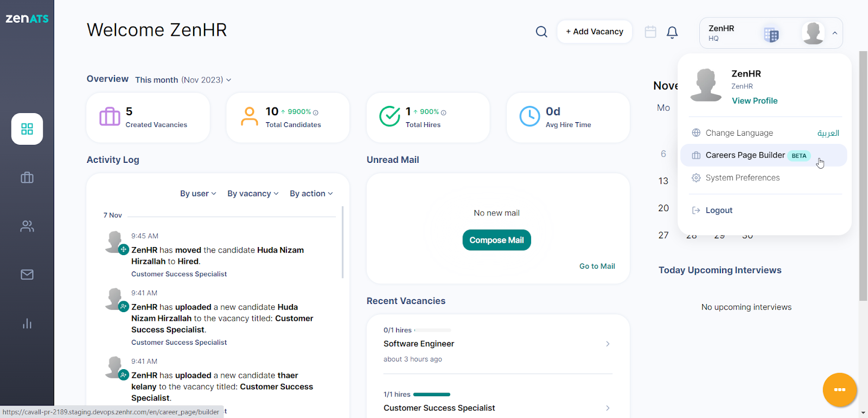Click the Add Vacancy button
This screenshot has height=418, width=868.
[x=595, y=31]
